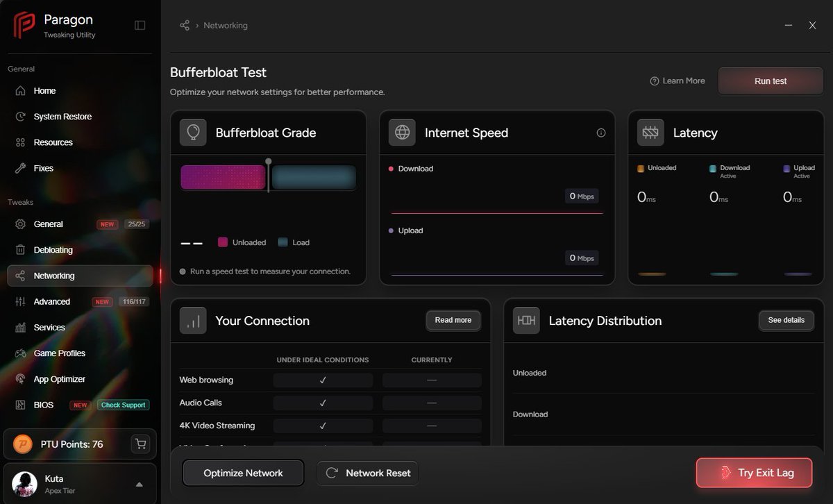The image size is (833, 504).
Task: Click the 116/117 counter beside Advanced
Action: click(134, 302)
